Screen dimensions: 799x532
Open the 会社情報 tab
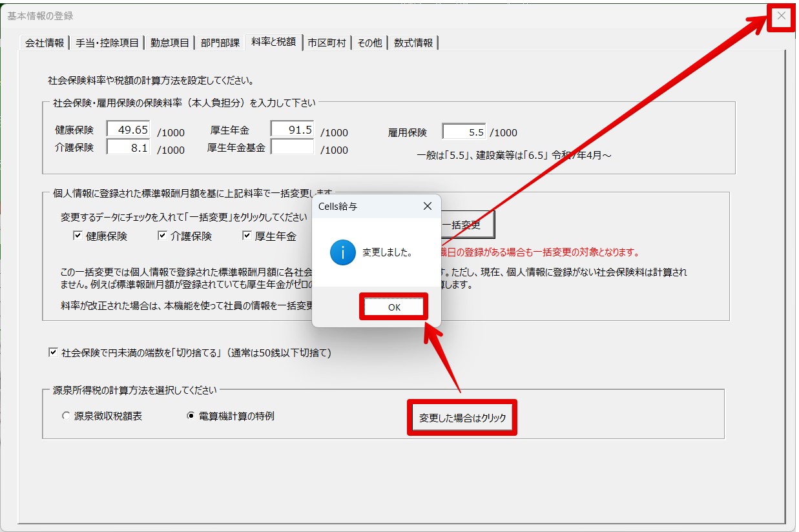tap(45, 43)
